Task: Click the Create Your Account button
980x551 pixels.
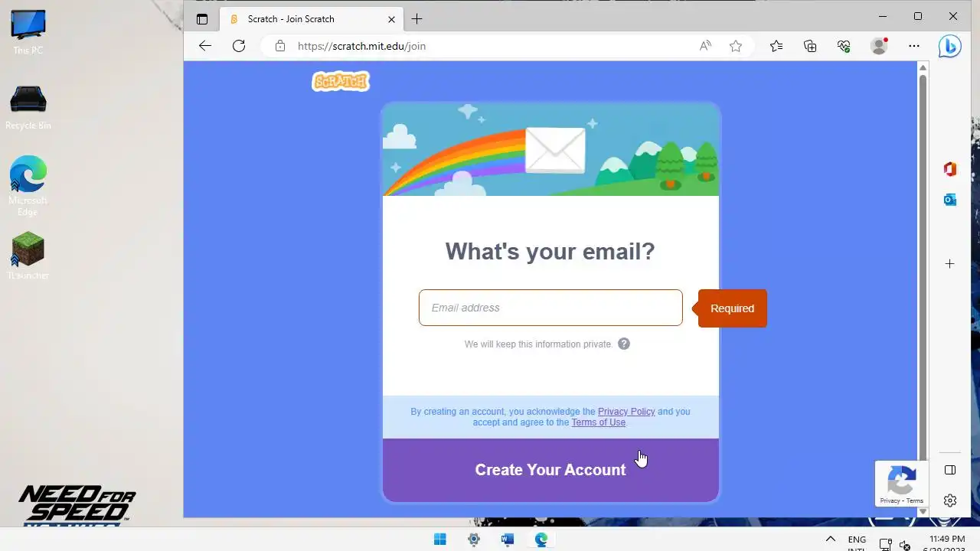Action: coord(550,470)
